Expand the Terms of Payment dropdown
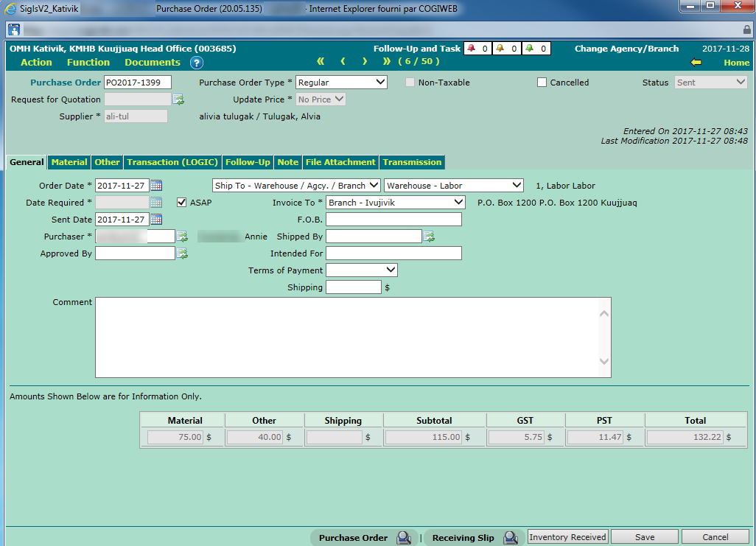756x546 pixels. (361, 270)
